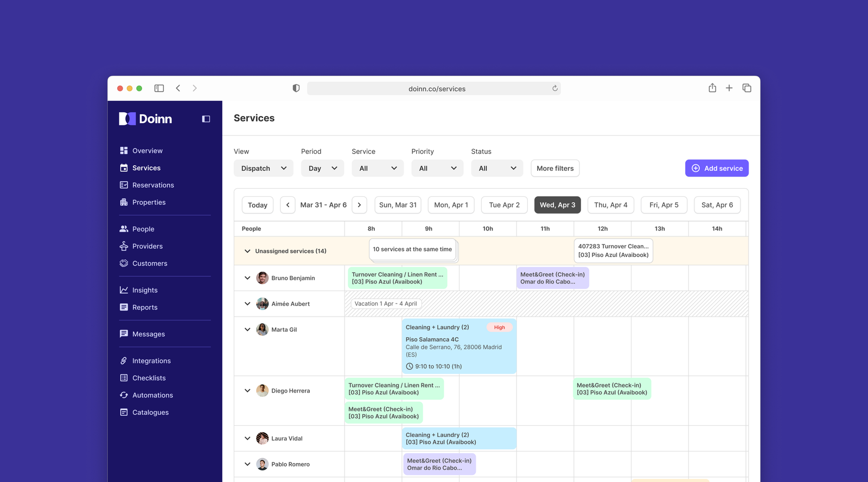Go to next week
Image resolution: width=868 pixels, height=482 pixels.
359,205
